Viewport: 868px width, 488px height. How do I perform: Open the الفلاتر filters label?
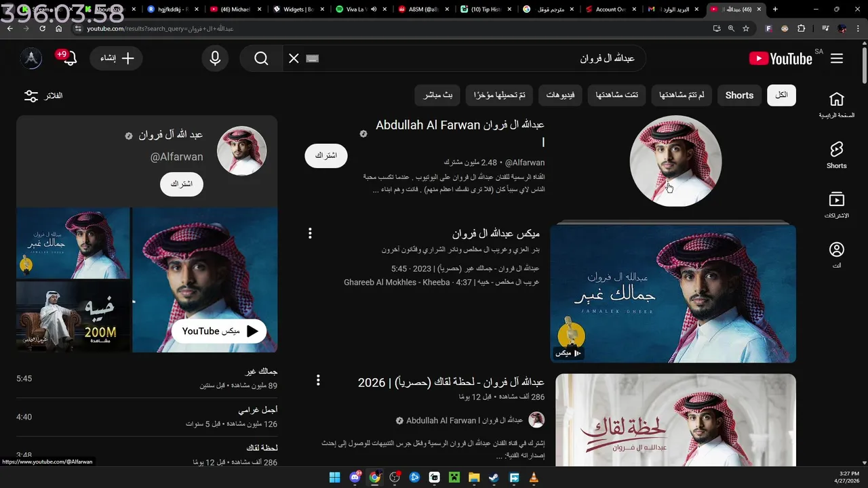[54, 96]
